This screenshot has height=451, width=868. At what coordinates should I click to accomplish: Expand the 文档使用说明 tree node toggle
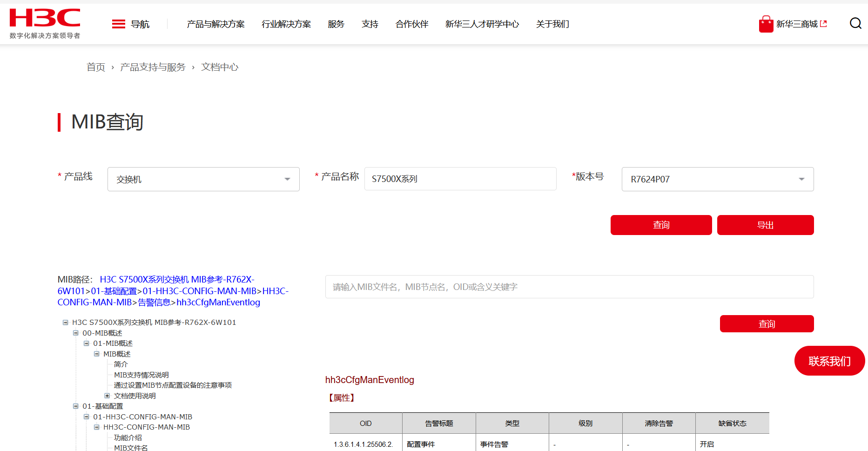pyautogui.click(x=108, y=396)
